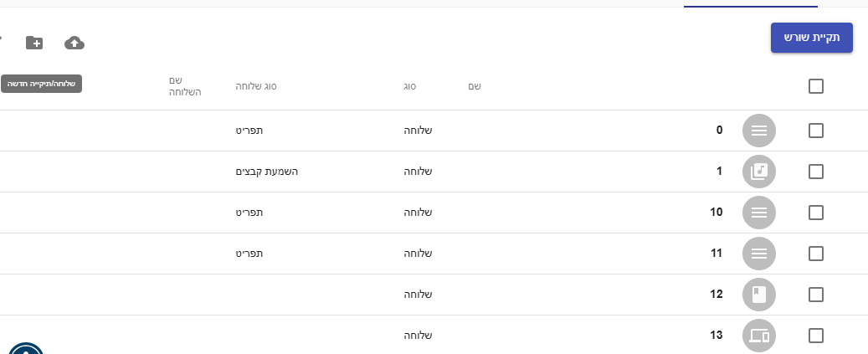Click the menu icon for extension 0
The height and width of the screenshot is (354, 868).
coord(759,131)
